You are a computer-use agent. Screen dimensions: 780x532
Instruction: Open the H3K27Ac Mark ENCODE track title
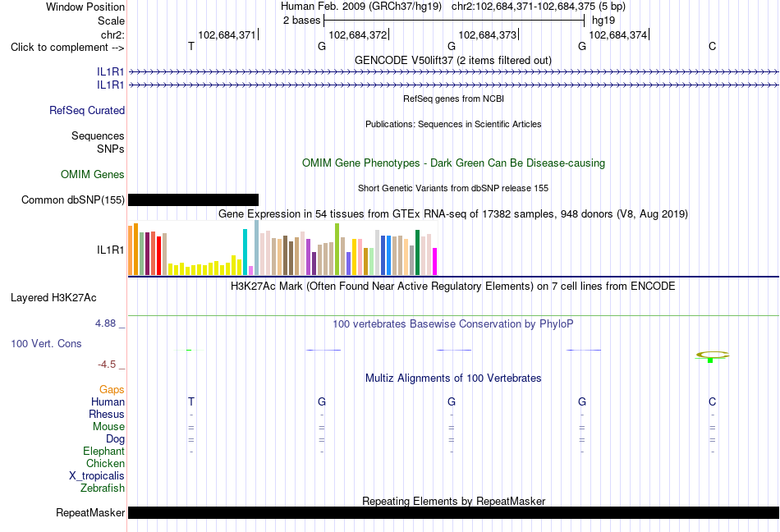coord(453,286)
